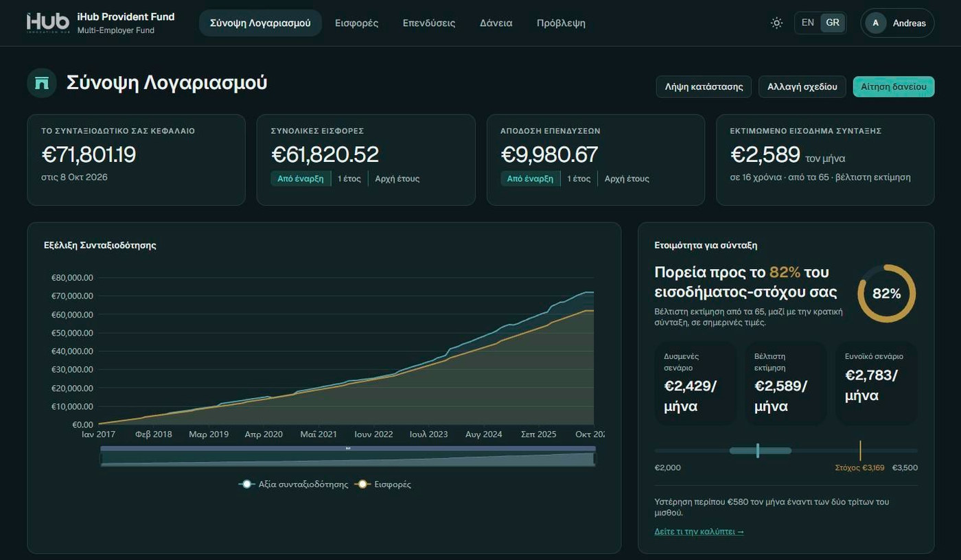This screenshot has height=560, width=961.
Task: Click the pension fund icon beside page title
Action: [42, 83]
